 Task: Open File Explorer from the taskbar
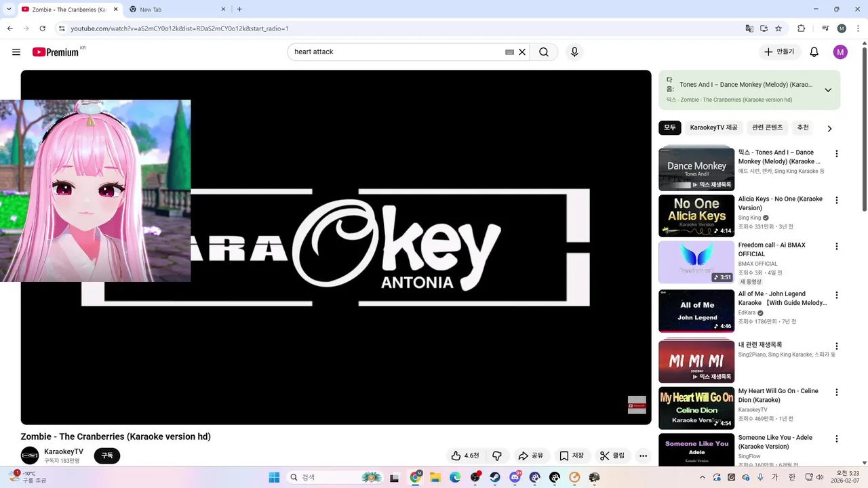click(x=435, y=477)
